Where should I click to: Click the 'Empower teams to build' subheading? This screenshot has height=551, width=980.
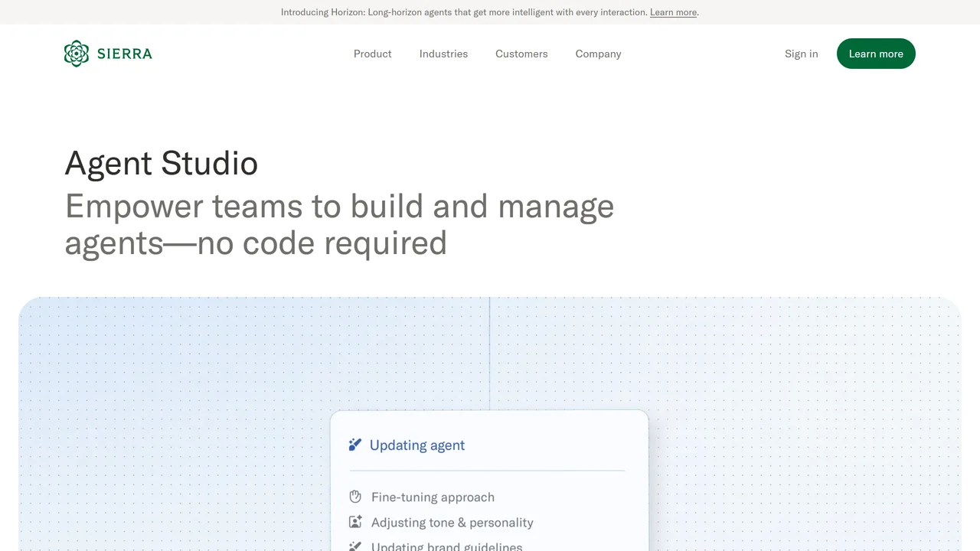[x=339, y=224]
